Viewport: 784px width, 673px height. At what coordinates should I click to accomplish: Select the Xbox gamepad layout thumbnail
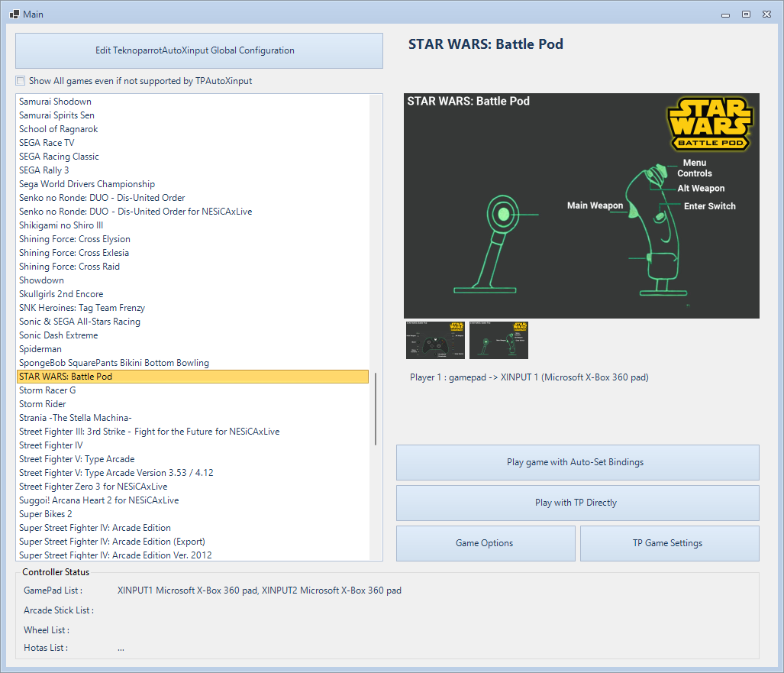(435, 340)
